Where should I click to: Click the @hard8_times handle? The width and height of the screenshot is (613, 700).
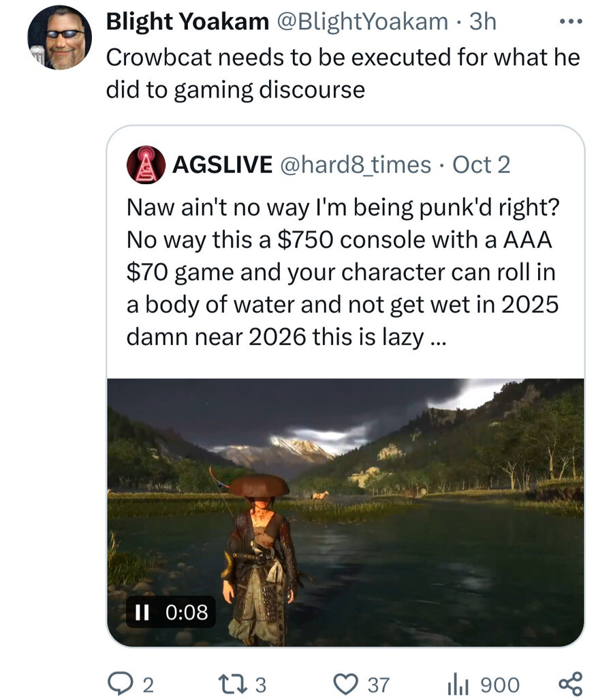point(356,165)
